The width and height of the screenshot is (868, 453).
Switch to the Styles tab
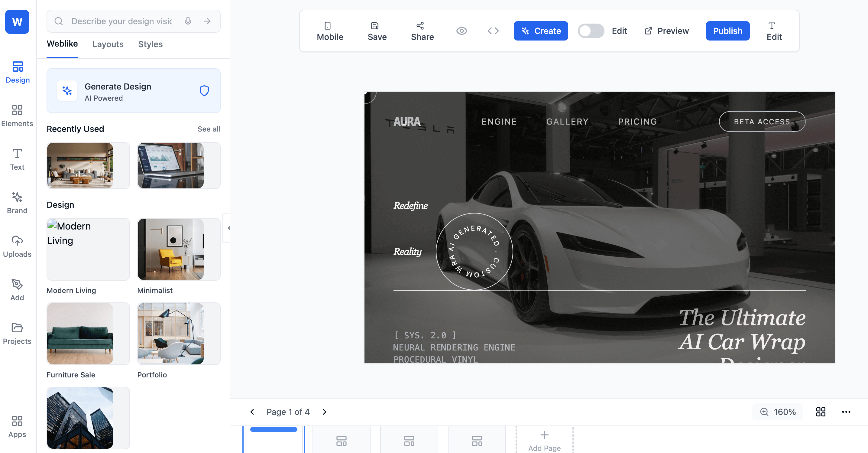[x=150, y=44]
